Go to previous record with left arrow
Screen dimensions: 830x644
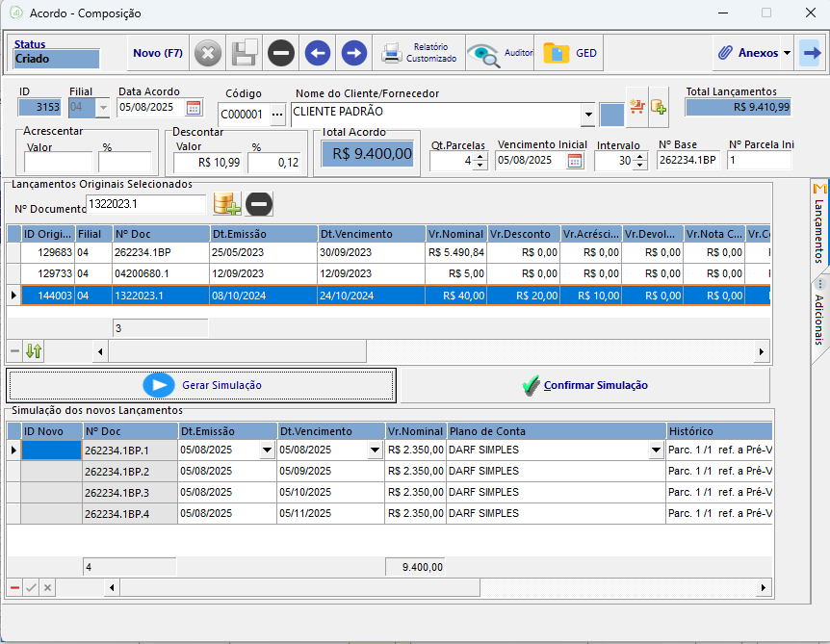[x=318, y=53]
